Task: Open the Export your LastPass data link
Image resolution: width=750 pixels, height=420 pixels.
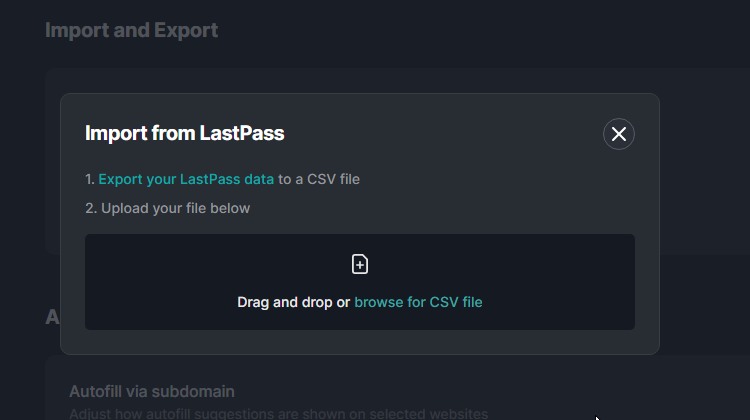Action: [x=186, y=179]
